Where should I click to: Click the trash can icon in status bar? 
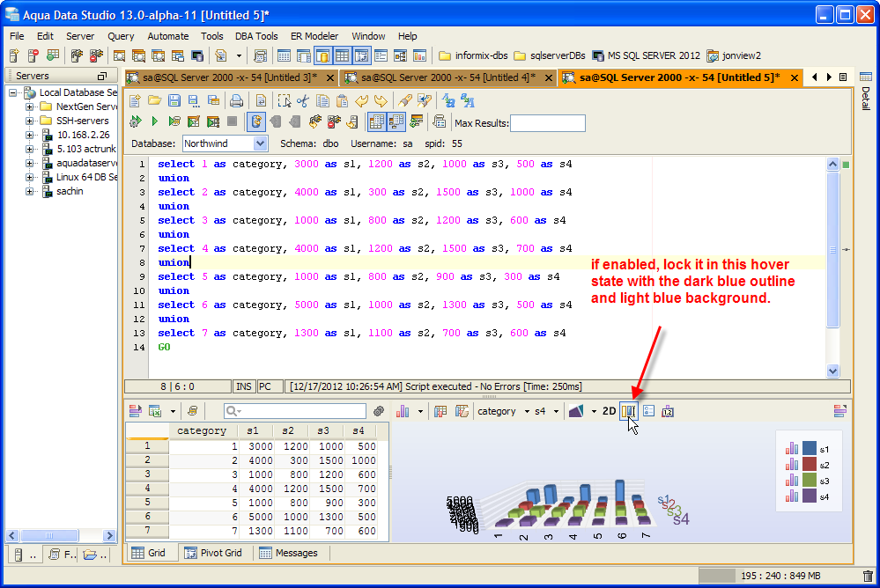868,576
